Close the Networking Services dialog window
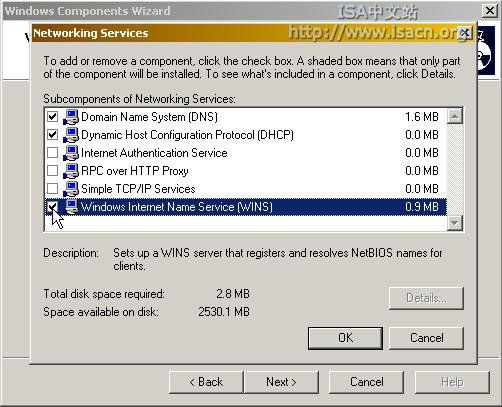Screen dimensions: 502x407 (x=465, y=33)
